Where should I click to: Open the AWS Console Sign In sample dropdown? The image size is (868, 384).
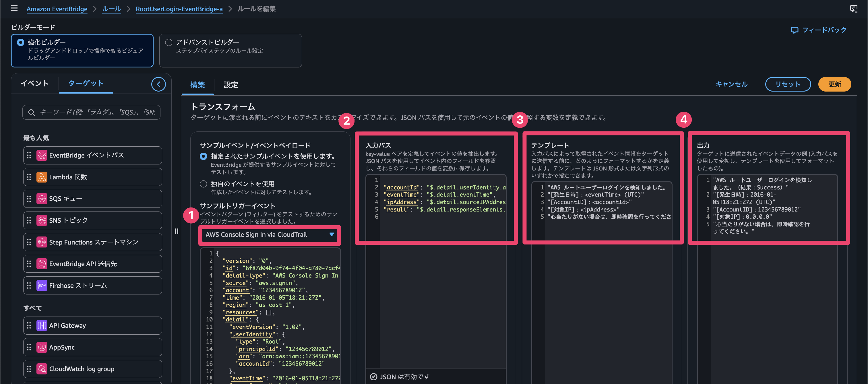tap(270, 234)
